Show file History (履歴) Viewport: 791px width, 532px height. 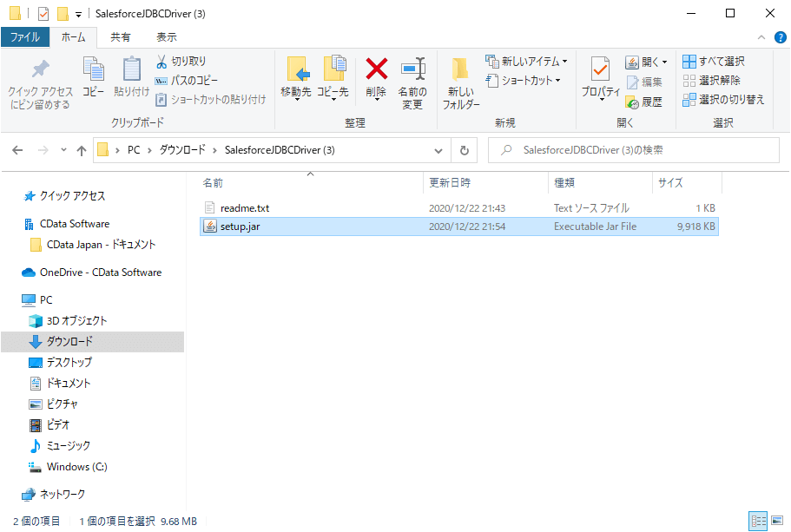tap(644, 102)
